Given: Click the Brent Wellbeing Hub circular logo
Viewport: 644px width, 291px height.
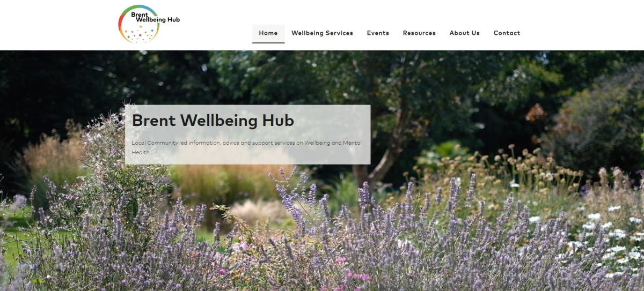Looking at the screenshot, I should (149, 24).
